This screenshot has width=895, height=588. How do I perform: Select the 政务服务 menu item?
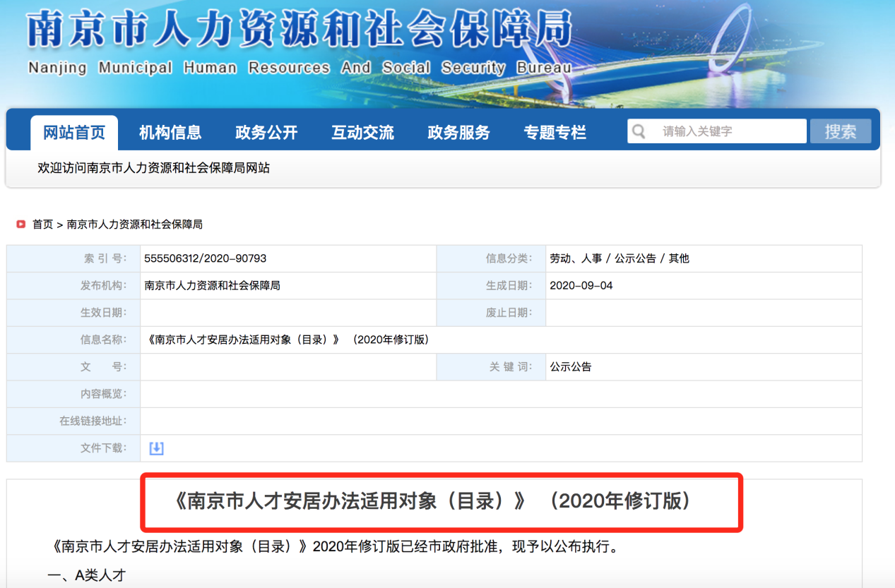[x=458, y=131]
